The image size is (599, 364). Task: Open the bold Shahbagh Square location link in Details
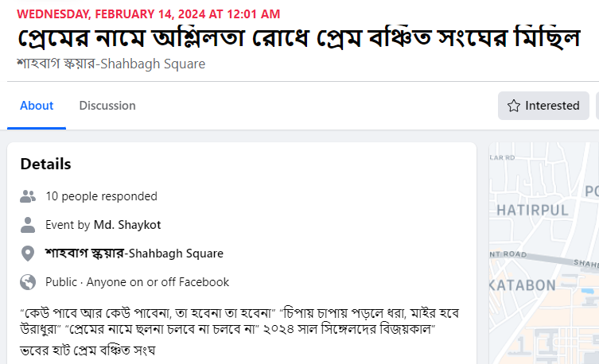click(134, 254)
